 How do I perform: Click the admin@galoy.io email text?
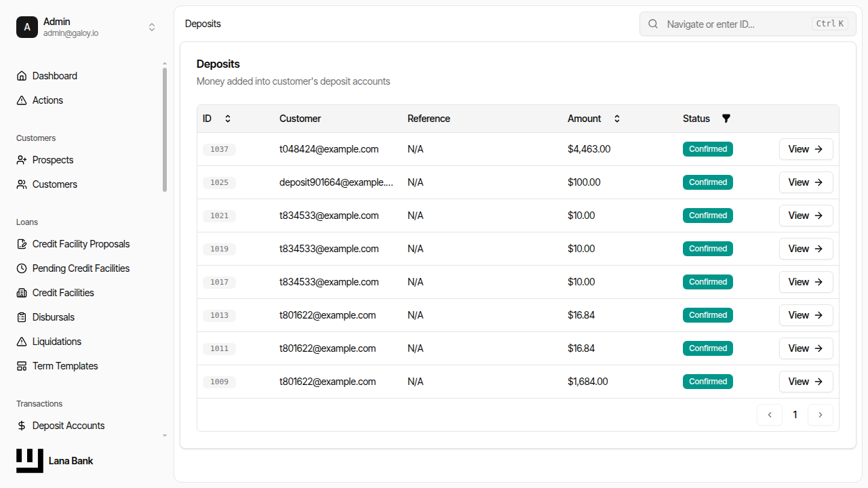[71, 33]
